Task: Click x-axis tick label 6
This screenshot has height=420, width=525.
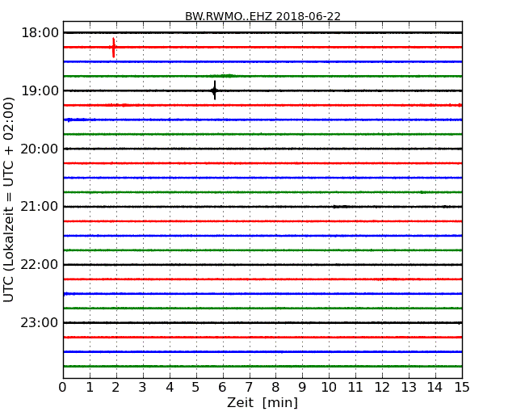Action: coord(222,387)
